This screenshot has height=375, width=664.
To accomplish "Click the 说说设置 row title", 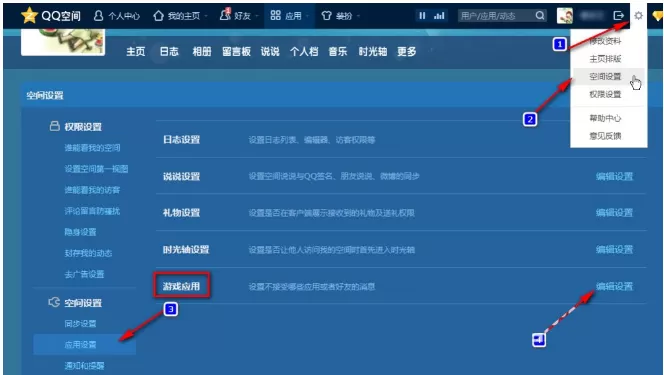I will pyautogui.click(x=181, y=176).
